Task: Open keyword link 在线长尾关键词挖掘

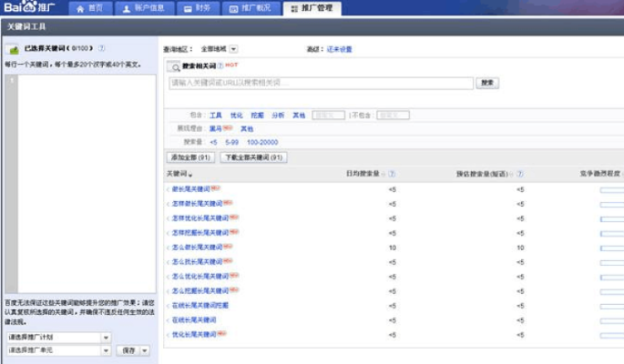Action: (200, 306)
